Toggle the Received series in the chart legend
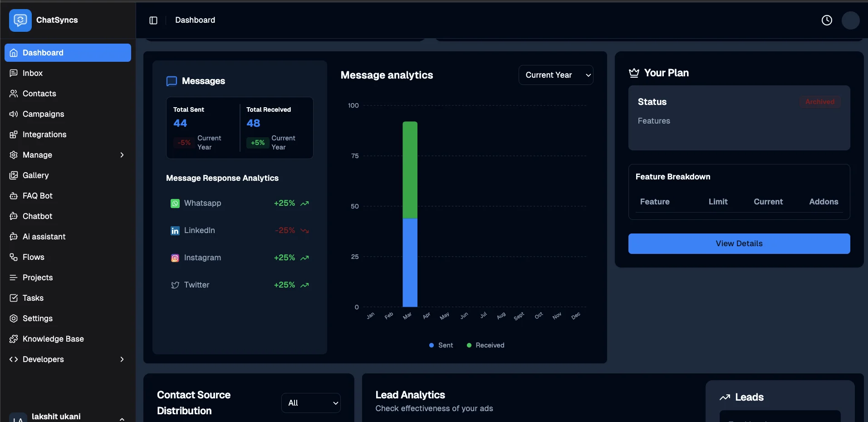The image size is (868, 422). [485, 345]
